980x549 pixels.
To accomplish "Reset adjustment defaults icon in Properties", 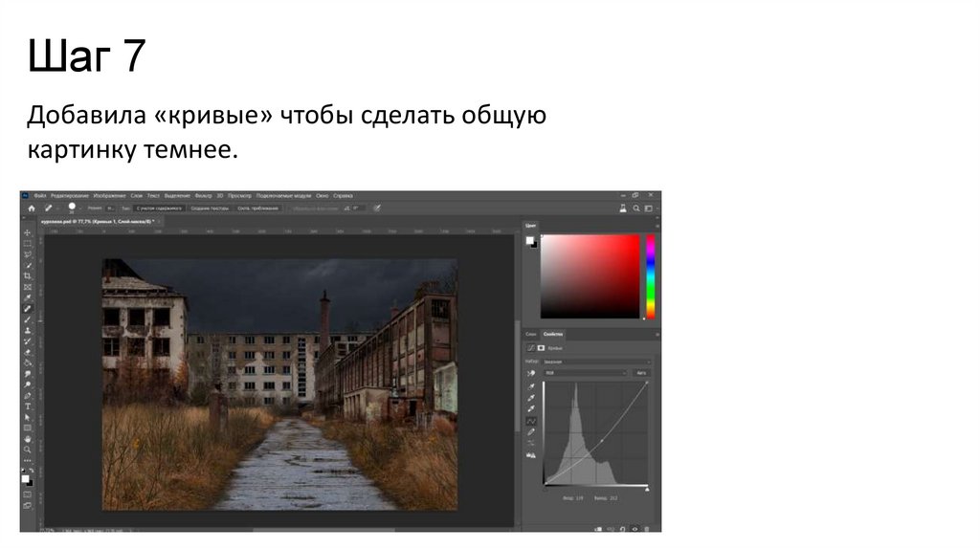I will (622, 529).
